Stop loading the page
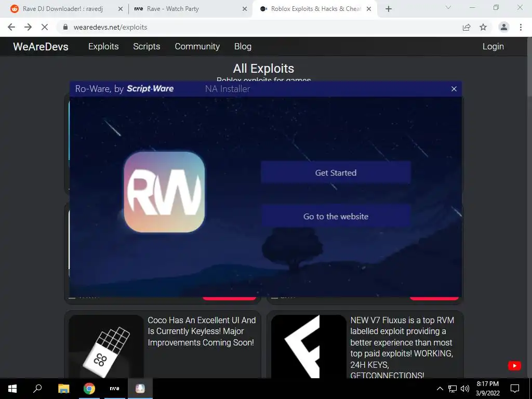Viewport: 532px width, 399px height. [x=45, y=27]
